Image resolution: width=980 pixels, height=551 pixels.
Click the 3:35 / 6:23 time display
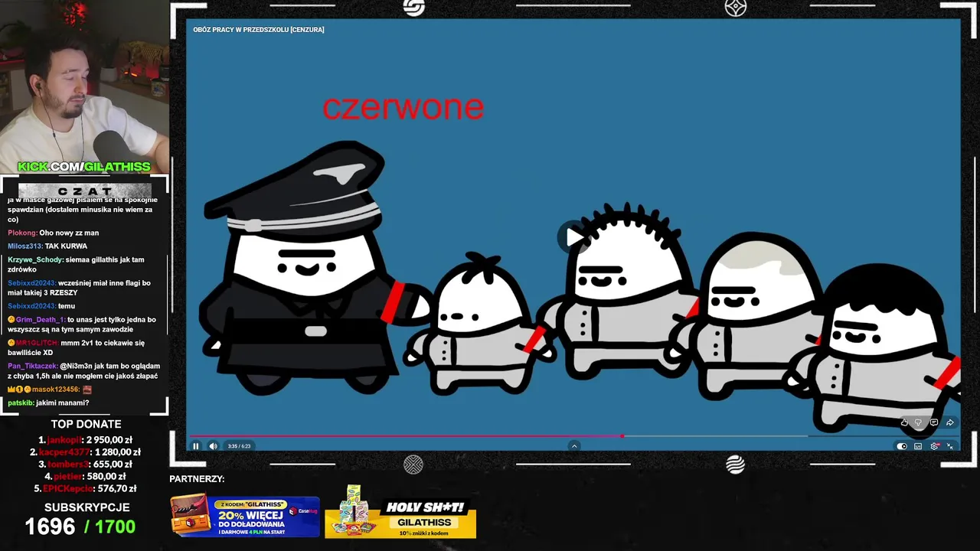(x=239, y=446)
